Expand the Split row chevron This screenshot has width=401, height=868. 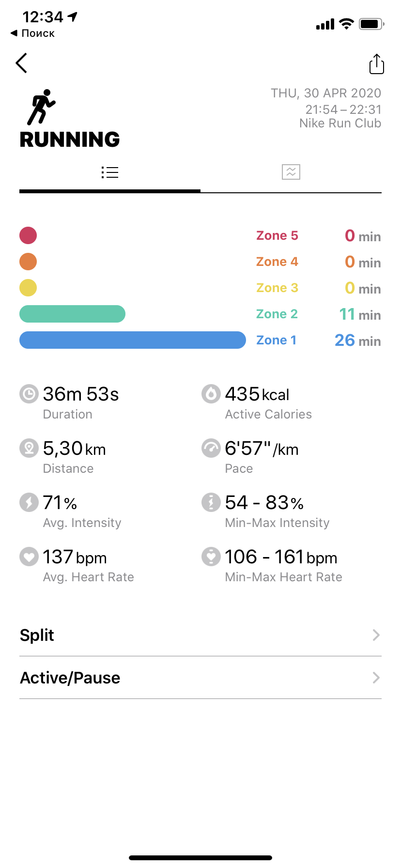[x=376, y=635]
